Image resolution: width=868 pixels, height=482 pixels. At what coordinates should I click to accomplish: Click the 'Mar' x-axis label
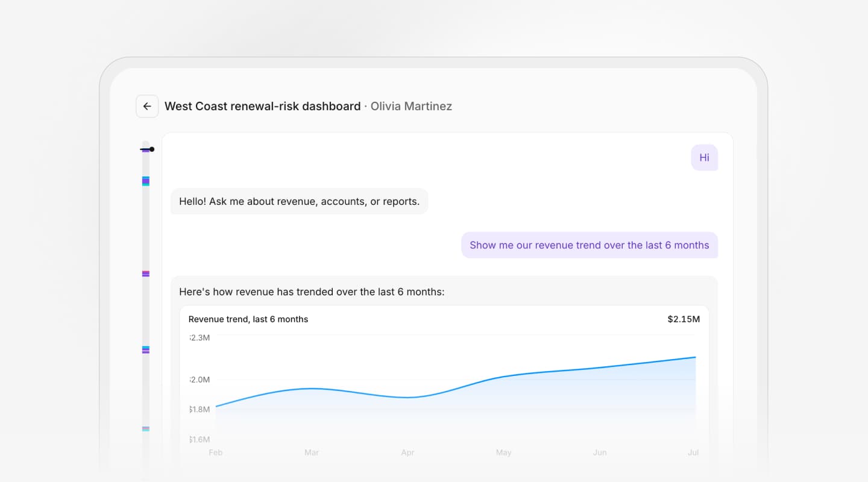(x=312, y=452)
